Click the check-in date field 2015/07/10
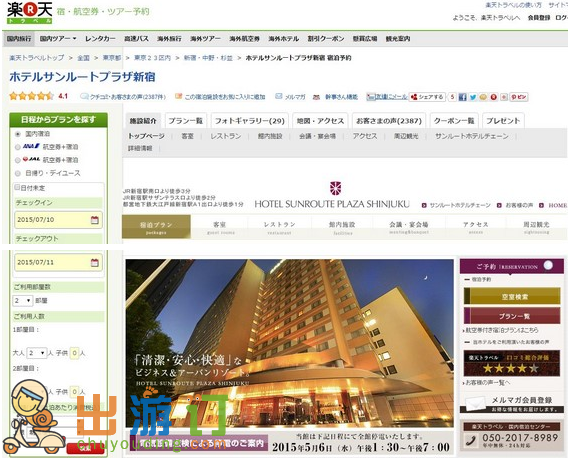568x458 pixels. point(58,220)
